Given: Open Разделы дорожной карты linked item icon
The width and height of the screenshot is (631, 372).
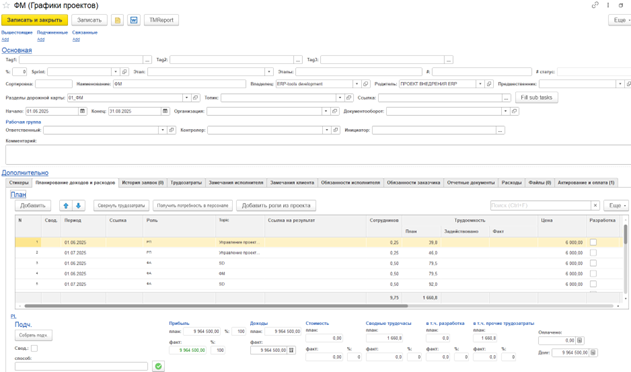Looking at the screenshot, I should [x=196, y=97].
